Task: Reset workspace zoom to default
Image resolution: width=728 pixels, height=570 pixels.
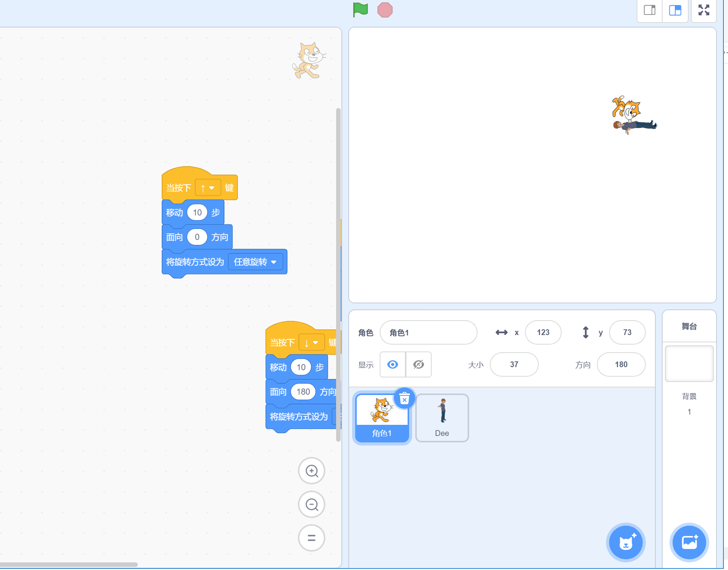Action: coord(312,538)
